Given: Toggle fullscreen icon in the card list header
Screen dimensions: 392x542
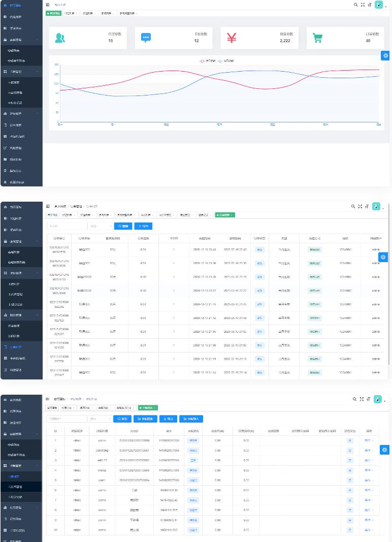Looking at the screenshot, I should [362, 399].
